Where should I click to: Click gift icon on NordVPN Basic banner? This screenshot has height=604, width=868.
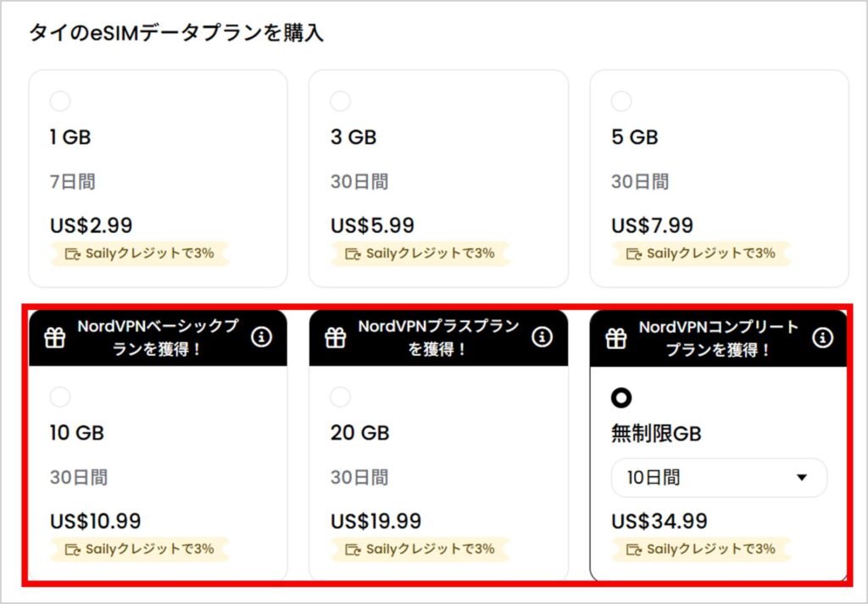(55, 338)
